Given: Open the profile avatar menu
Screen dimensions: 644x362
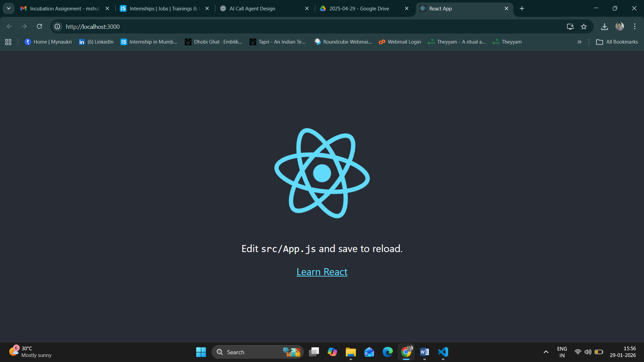Looking at the screenshot, I should click(x=620, y=26).
